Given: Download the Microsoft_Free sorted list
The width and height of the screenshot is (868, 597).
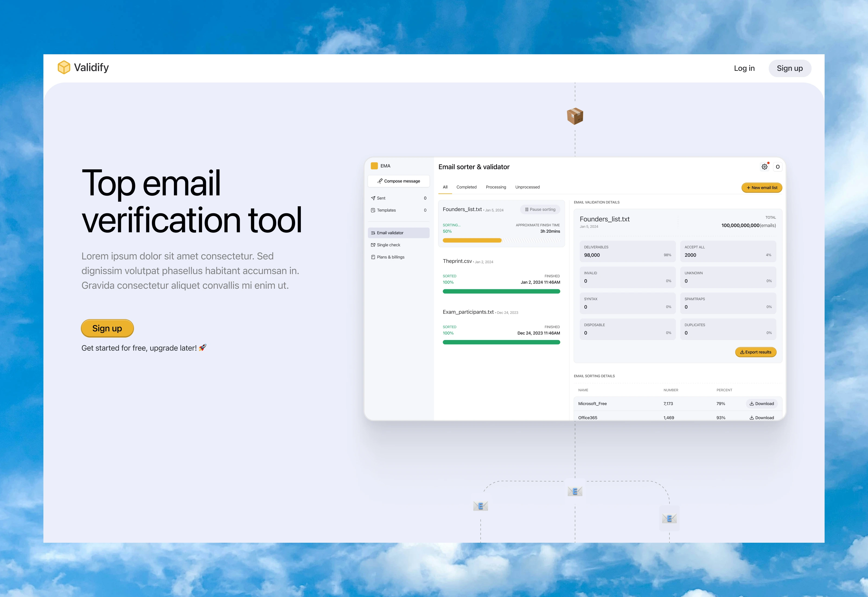Looking at the screenshot, I should click(x=761, y=404).
